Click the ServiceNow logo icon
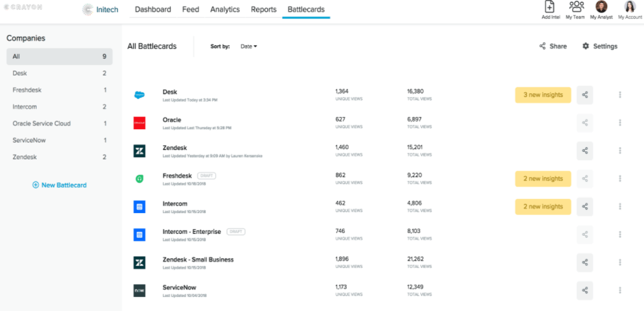 click(140, 291)
